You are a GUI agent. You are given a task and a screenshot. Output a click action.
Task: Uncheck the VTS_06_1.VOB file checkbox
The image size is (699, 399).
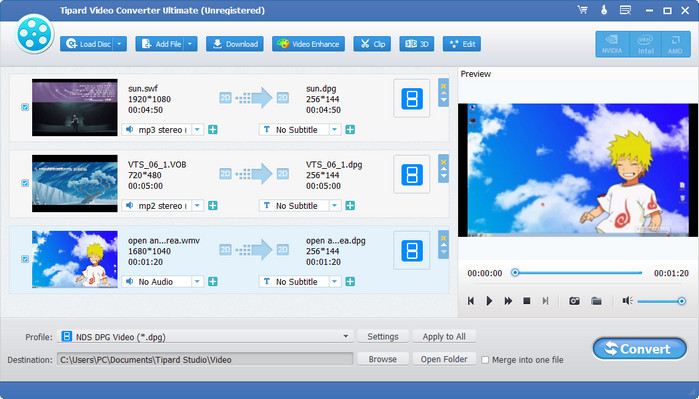click(25, 183)
